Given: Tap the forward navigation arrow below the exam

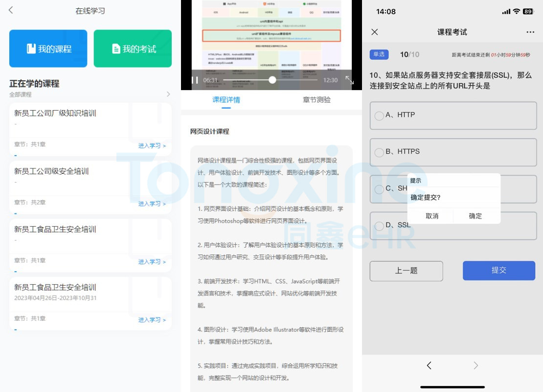Looking at the screenshot, I should 475,365.
